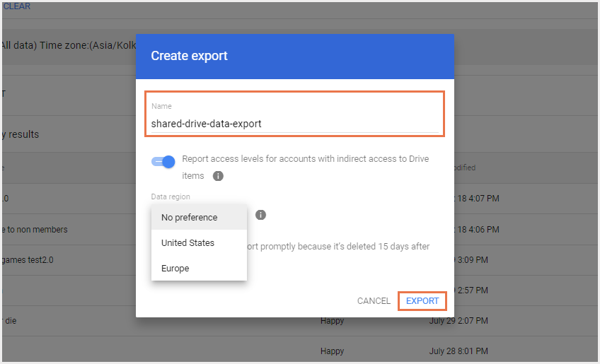Click the CLEAR link in background page

coord(16,6)
